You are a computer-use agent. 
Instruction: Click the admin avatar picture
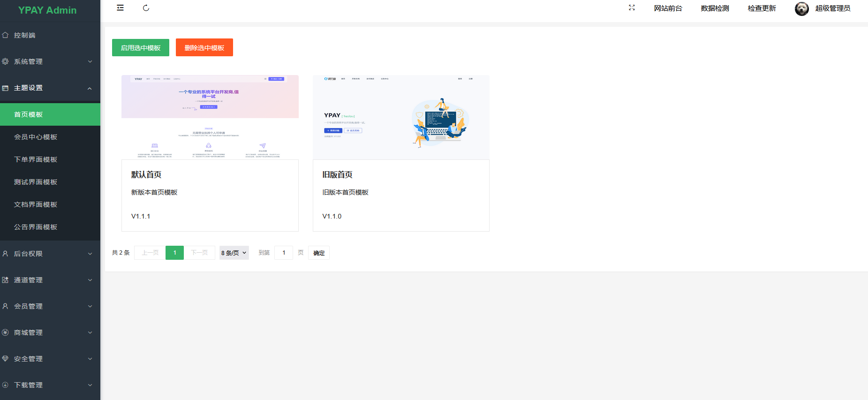coord(802,8)
